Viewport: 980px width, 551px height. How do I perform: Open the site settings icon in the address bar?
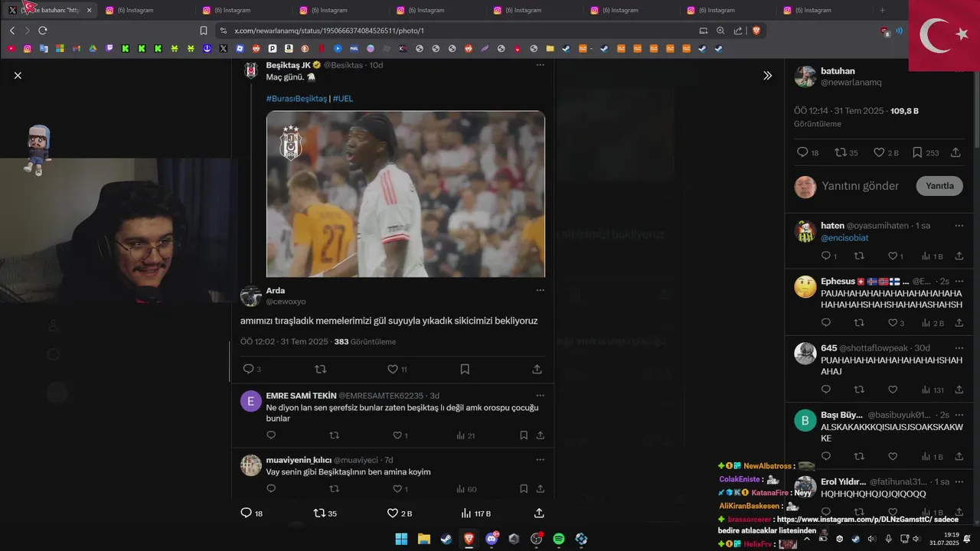(x=223, y=31)
